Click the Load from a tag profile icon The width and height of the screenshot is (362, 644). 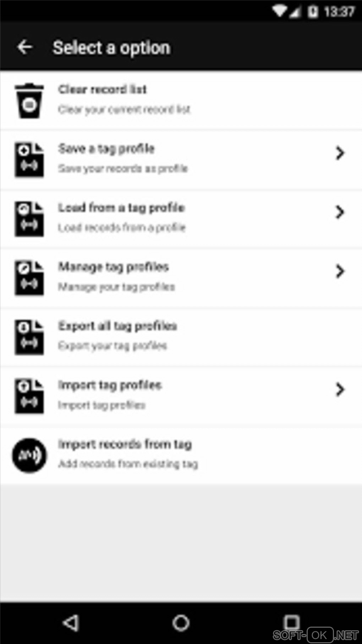[x=29, y=219]
